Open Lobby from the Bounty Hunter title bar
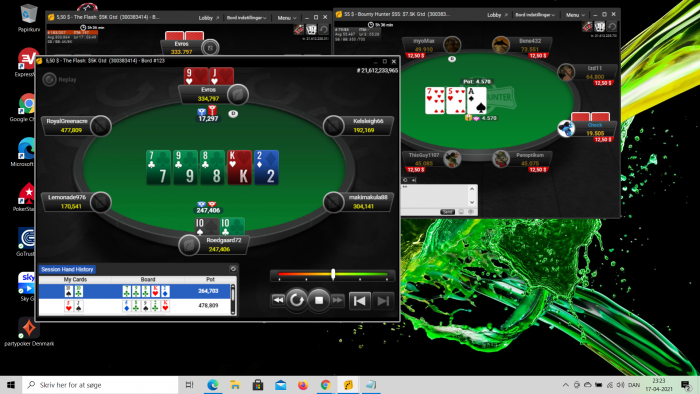Image resolution: width=700 pixels, height=394 pixels. tap(496, 15)
